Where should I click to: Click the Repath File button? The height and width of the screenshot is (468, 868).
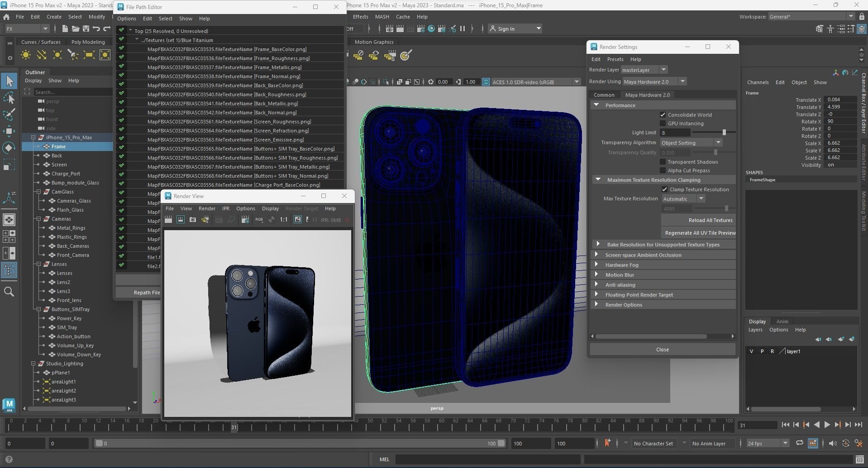(138, 293)
